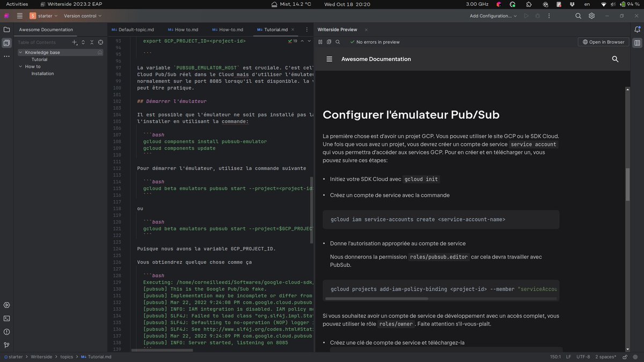Switch to the Default-topic.md tab
The height and width of the screenshot is (362, 644).
point(132,29)
